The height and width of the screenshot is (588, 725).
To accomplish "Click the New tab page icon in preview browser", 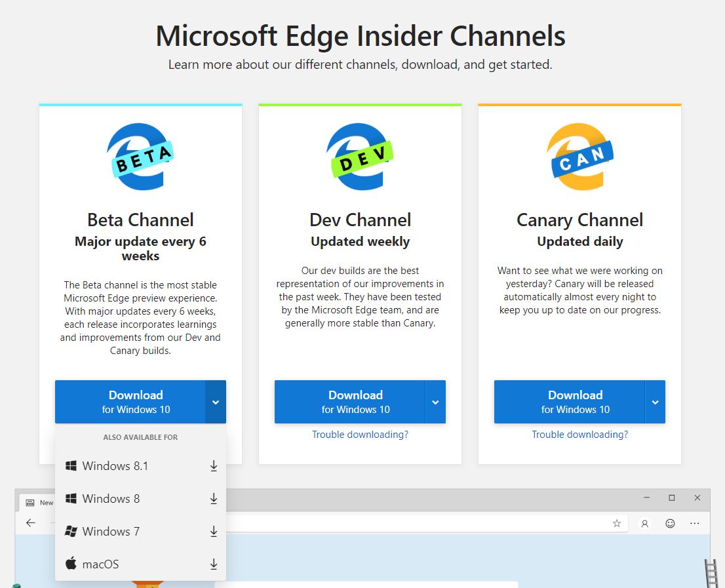I will pos(30,503).
